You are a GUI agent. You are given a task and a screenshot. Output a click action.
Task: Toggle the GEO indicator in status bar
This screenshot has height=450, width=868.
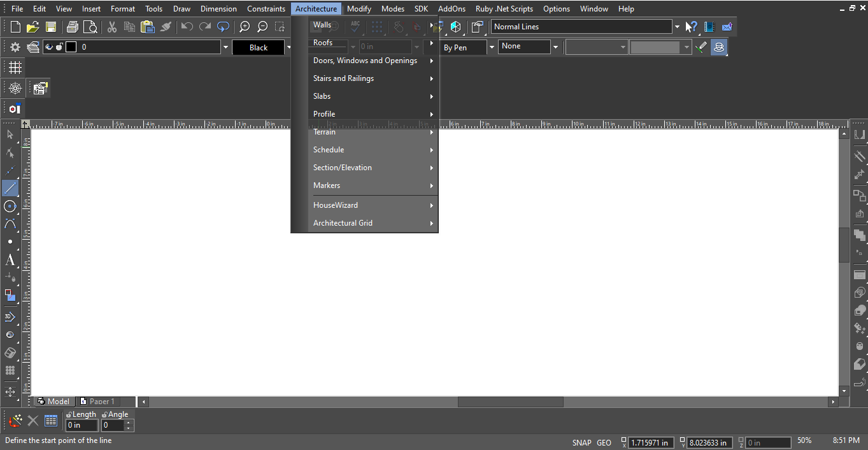click(604, 442)
